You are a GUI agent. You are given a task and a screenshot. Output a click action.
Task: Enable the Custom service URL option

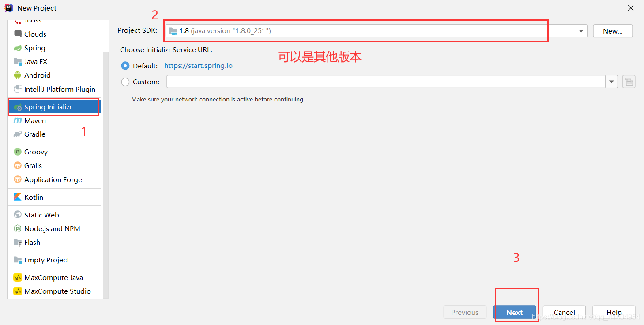click(125, 82)
